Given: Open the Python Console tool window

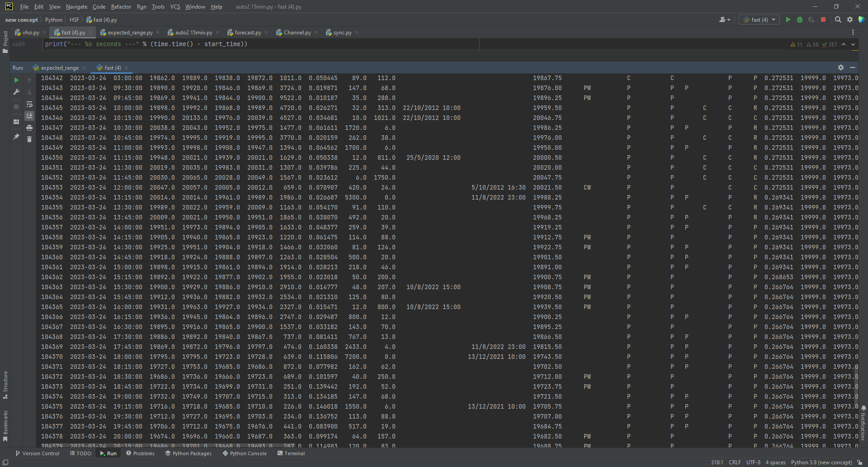Looking at the screenshot, I should (245, 453).
